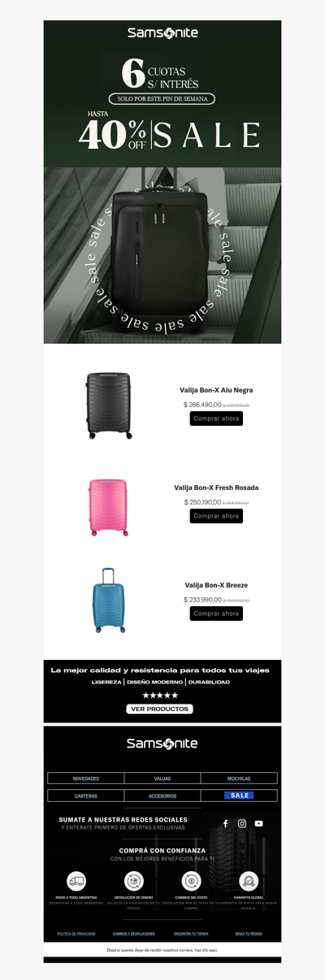Select the blue SALE menu item

(x=239, y=796)
